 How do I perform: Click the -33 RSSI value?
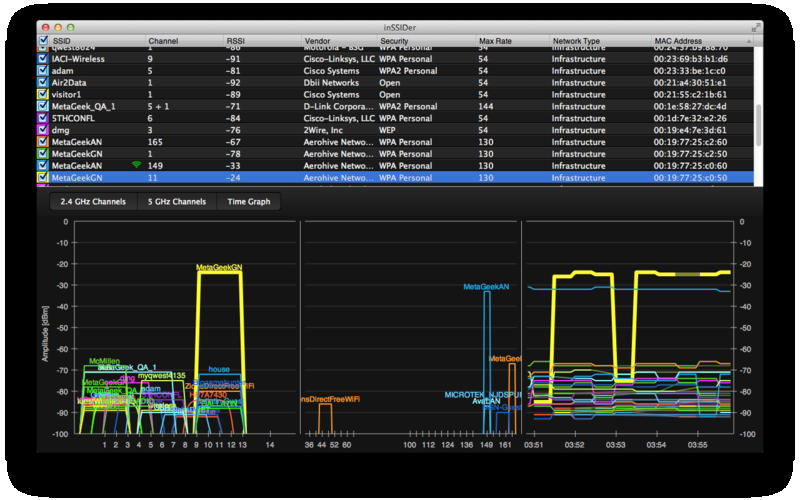coord(233,166)
